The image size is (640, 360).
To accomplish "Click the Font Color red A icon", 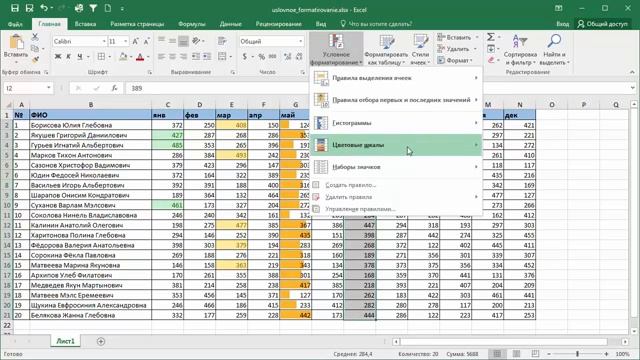I will click(140, 57).
